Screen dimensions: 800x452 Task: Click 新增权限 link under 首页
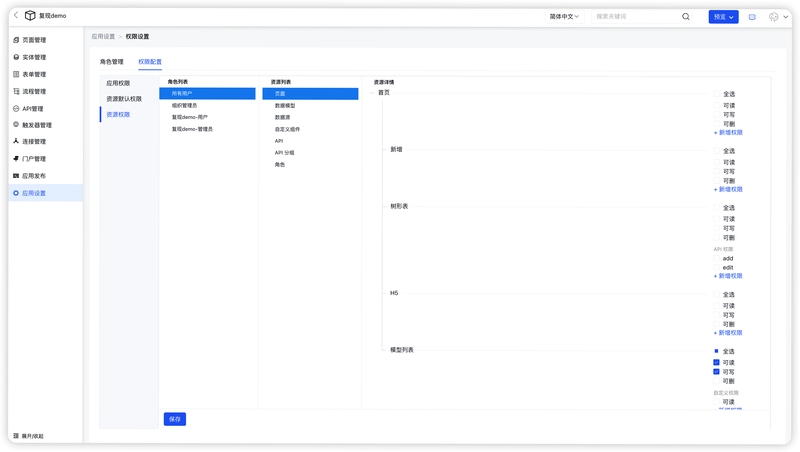coord(728,133)
